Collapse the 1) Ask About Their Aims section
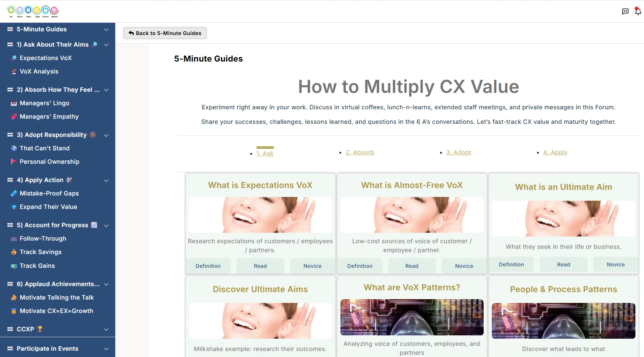Viewport: 644px width, 357px height. coord(106,44)
